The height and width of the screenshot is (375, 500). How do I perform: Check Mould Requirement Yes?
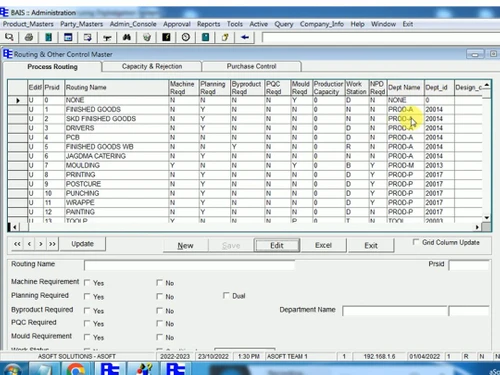[87, 337]
